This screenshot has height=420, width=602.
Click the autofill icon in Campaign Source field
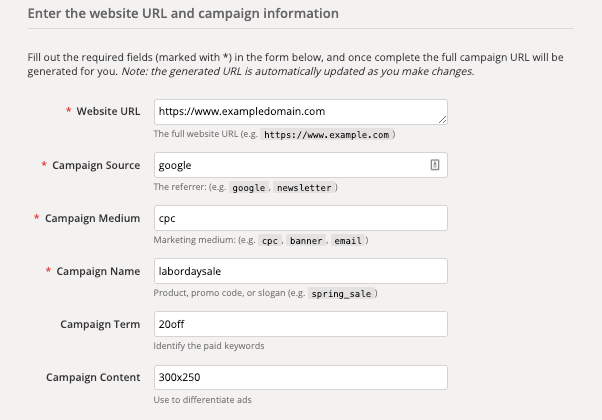(435, 165)
